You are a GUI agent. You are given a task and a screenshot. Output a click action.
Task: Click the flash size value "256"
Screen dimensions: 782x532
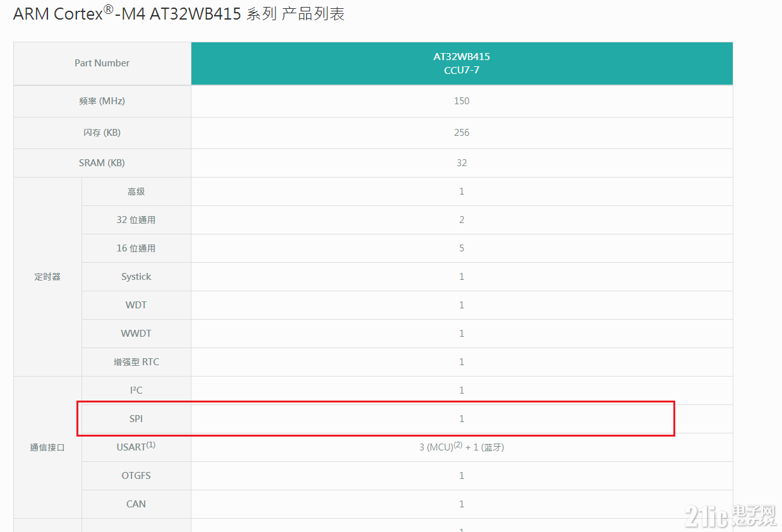(x=462, y=133)
